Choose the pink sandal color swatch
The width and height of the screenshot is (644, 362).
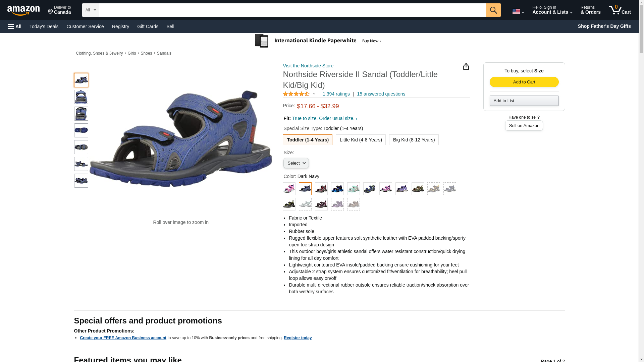coord(289,189)
